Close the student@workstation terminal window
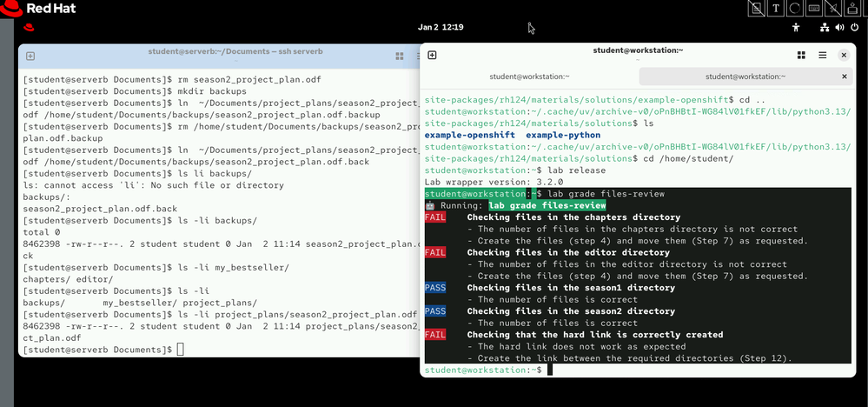 (x=844, y=55)
